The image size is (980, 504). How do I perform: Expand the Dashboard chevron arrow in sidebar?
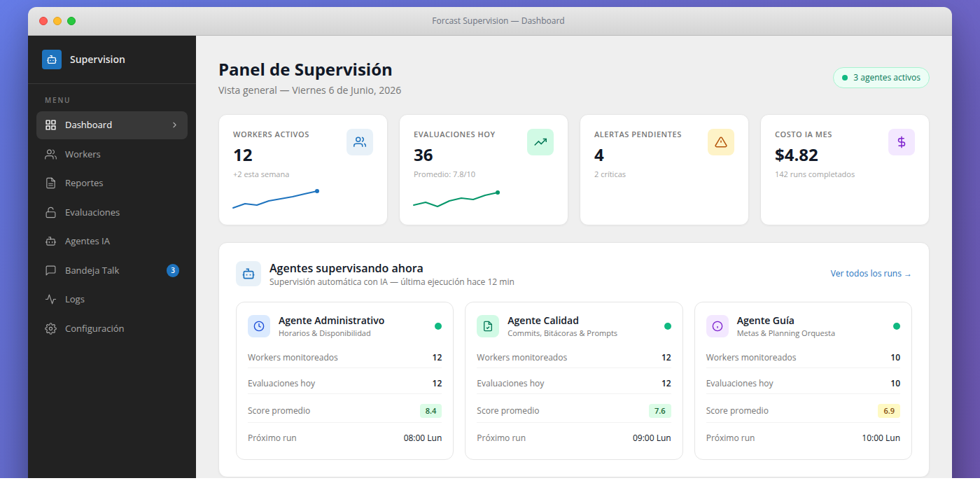pos(174,125)
